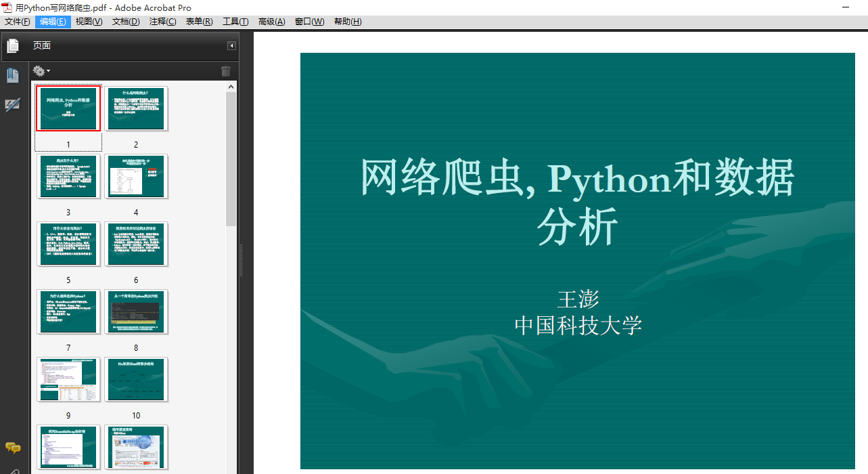
Task: Click page number label 4
Action: [x=136, y=213]
